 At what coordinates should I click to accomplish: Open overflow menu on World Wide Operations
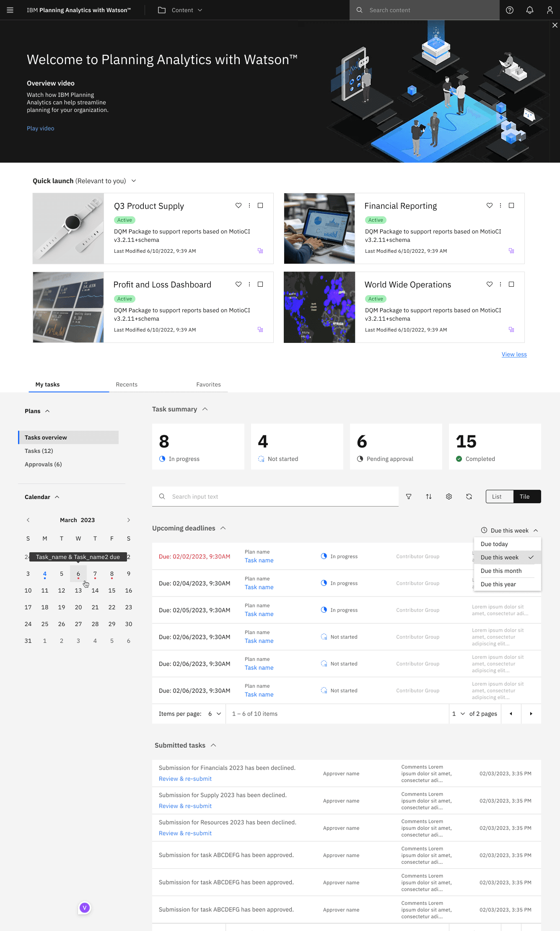[500, 284]
